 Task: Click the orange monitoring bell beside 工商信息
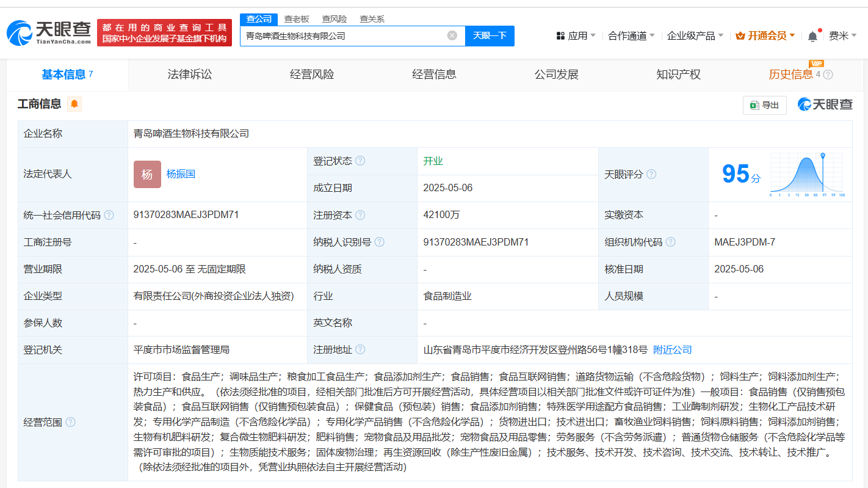coord(74,104)
